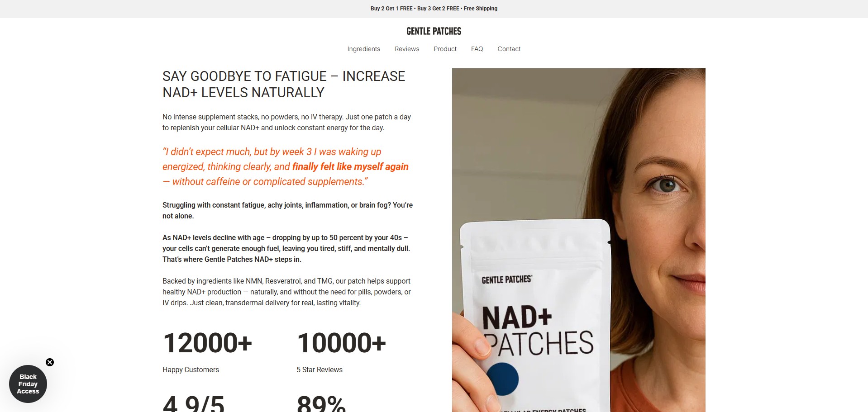Screen dimensions: 868x412
Task: Click the Happy Customers label
Action: coord(191,369)
